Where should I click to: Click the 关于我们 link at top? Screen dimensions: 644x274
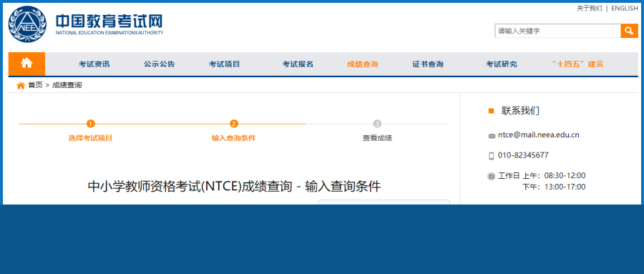[590, 8]
